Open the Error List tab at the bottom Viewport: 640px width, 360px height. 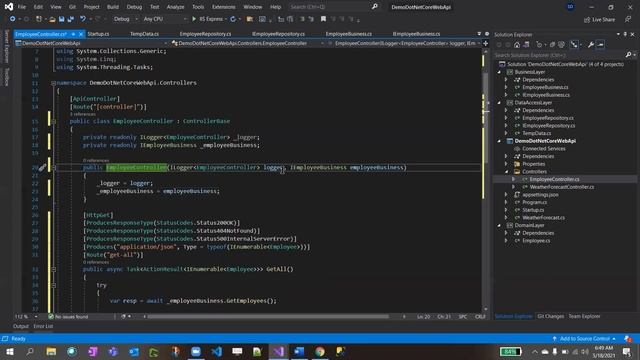[43, 326]
